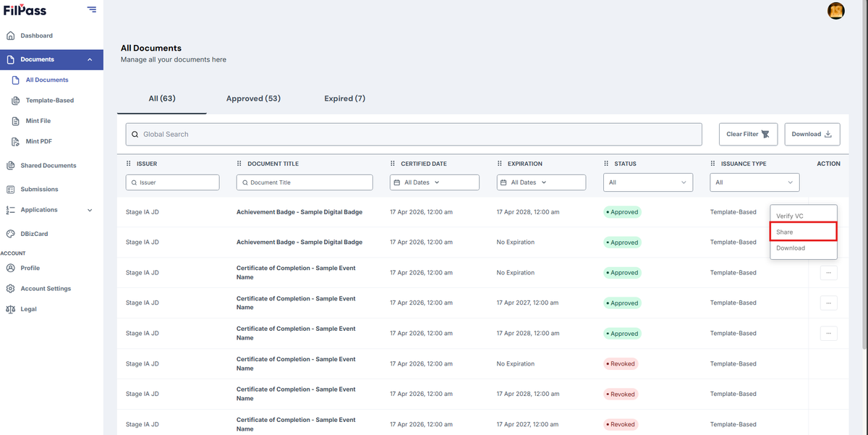The width and height of the screenshot is (868, 435).
Task: Click first Achievement Badge - Sample Digital Badge title
Action: click(299, 212)
